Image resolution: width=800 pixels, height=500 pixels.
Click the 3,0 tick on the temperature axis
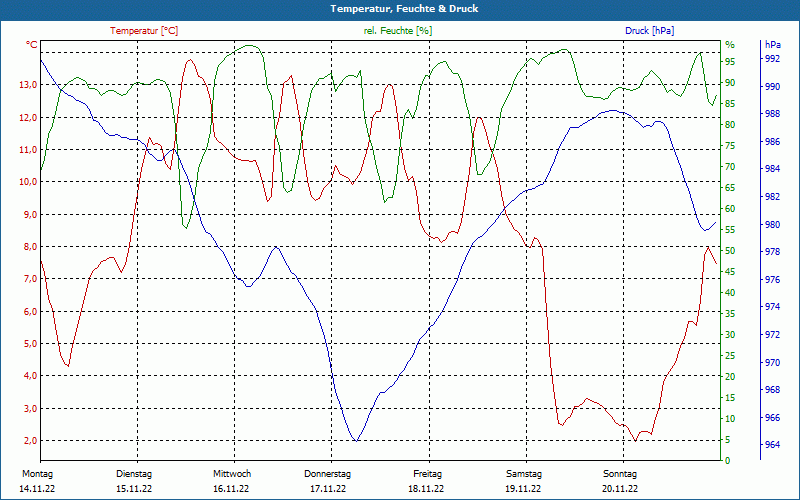click(x=30, y=408)
